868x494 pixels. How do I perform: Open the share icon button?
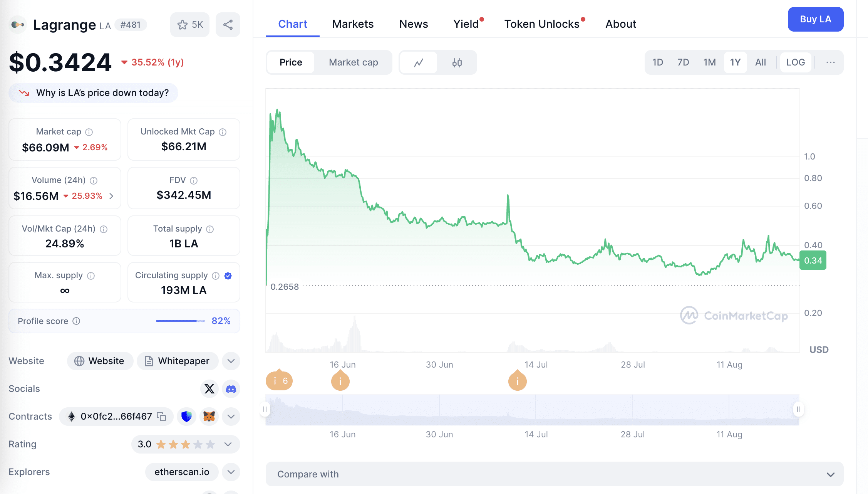(228, 25)
